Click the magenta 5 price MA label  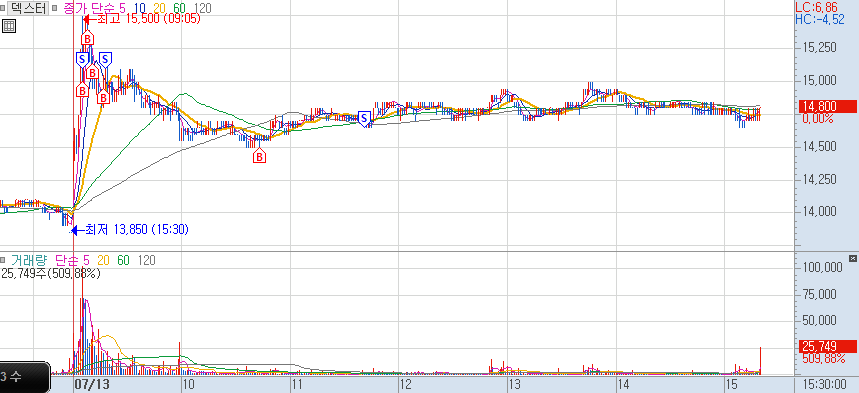[121, 8]
